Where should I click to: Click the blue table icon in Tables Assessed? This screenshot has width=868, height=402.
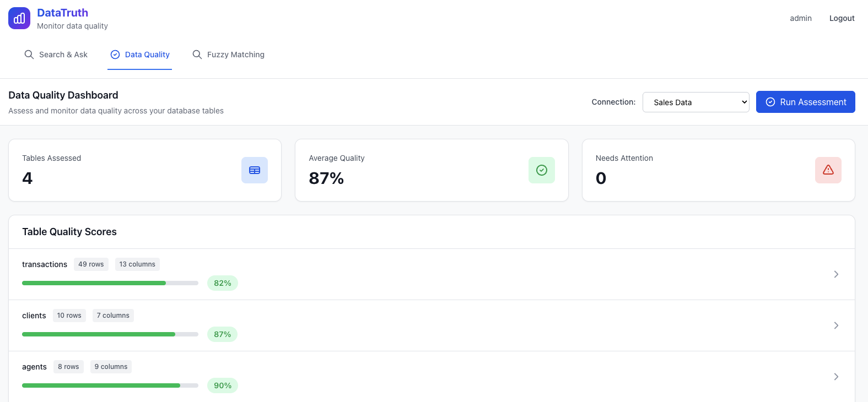[255, 170]
